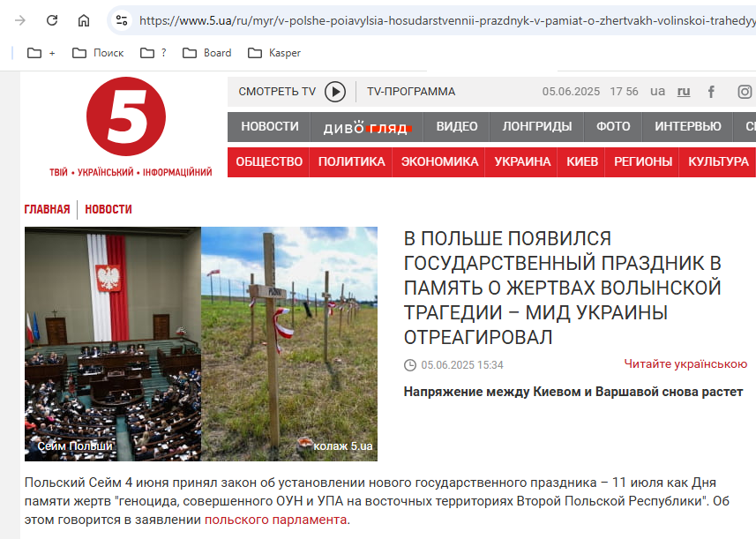
Task: Click the article collage image
Action: tap(201, 344)
